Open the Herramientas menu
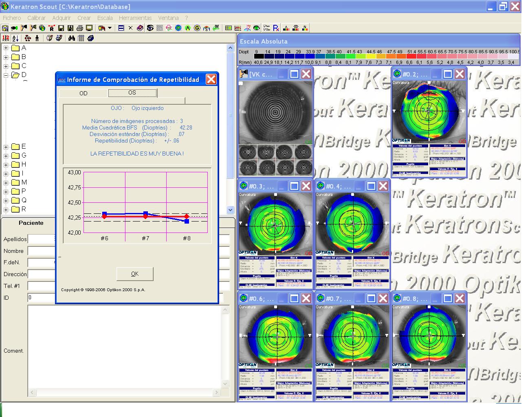Image resolution: width=532 pixels, height=417 pixels. (135, 18)
